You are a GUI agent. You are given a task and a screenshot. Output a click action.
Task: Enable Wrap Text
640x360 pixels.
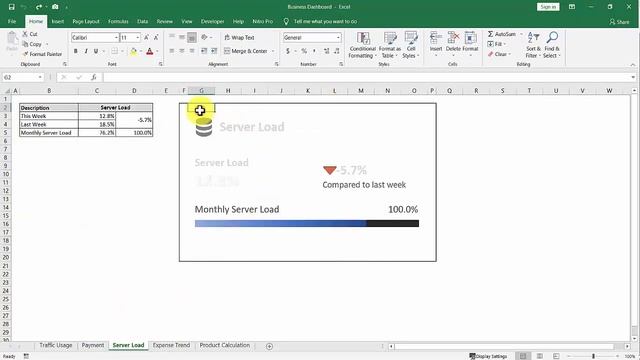(x=240, y=38)
